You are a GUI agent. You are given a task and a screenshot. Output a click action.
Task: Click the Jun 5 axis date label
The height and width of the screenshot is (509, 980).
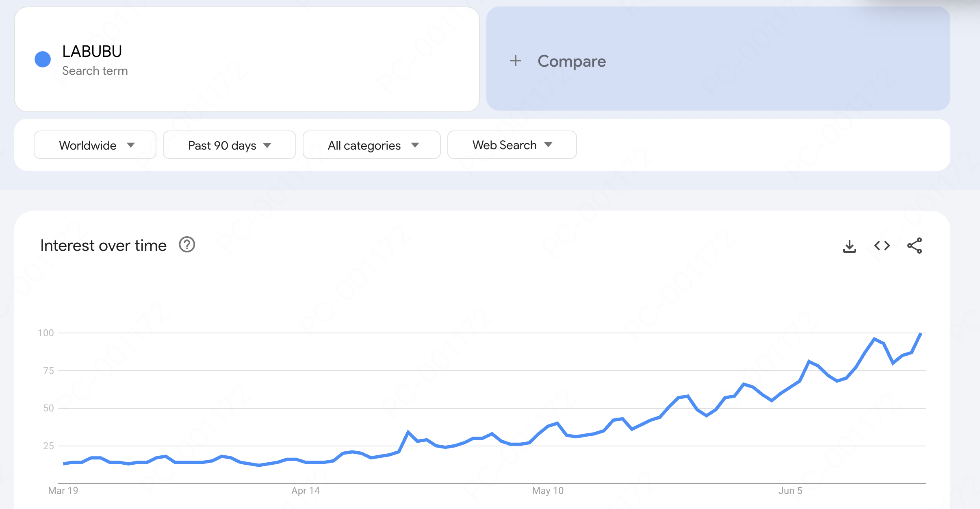point(790,491)
